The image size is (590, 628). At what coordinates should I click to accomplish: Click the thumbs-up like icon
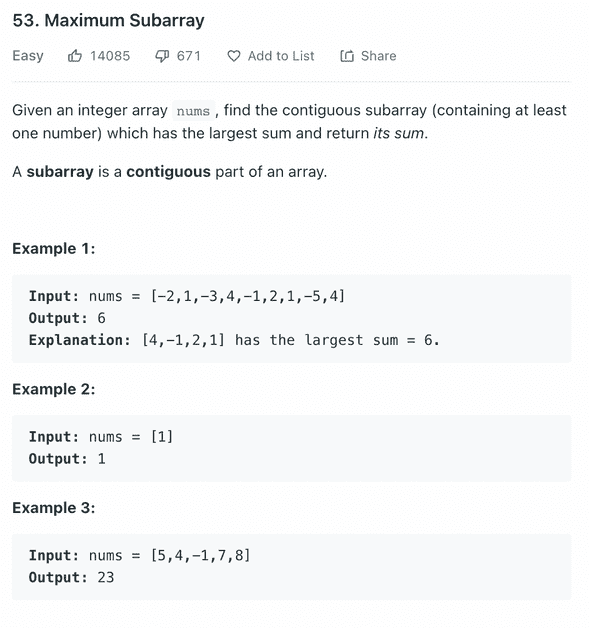tap(75, 56)
